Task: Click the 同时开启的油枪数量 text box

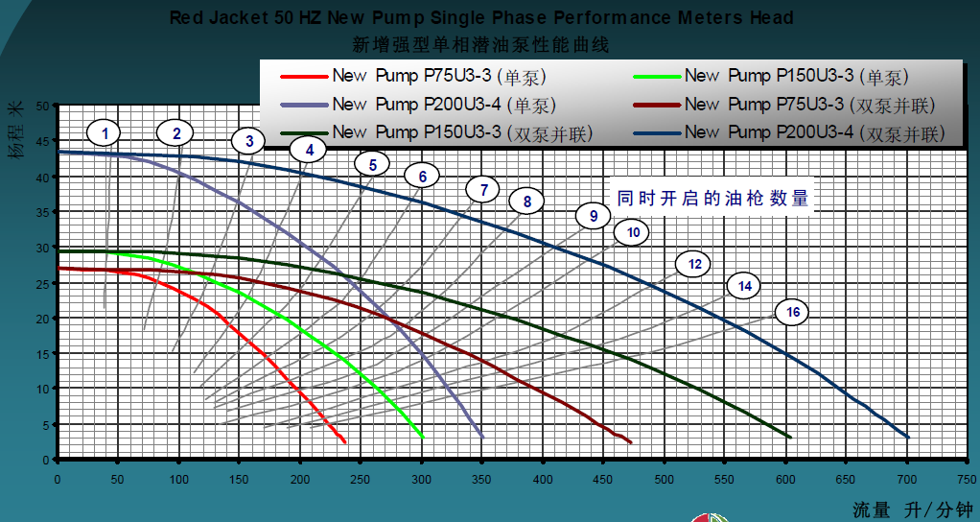Action: [x=712, y=198]
